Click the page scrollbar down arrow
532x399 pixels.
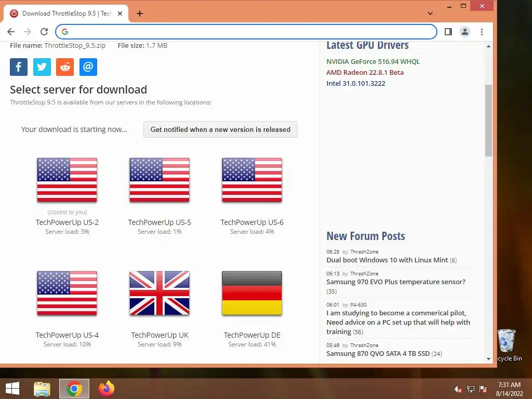coord(488,359)
